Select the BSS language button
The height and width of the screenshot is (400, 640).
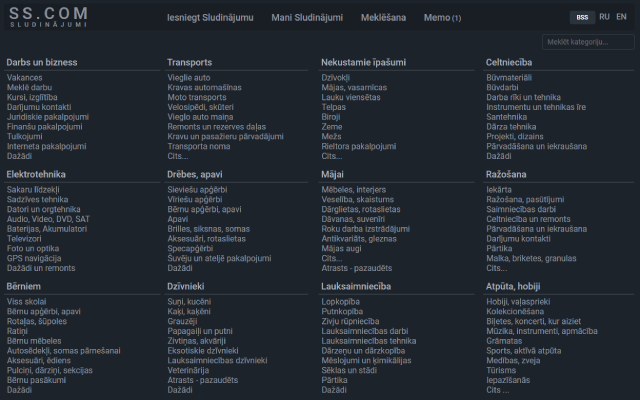pyautogui.click(x=582, y=17)
